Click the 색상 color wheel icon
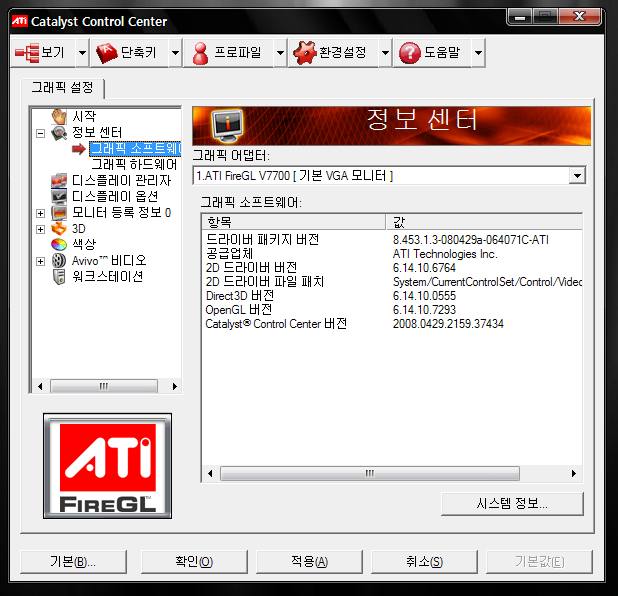 coord(59,244)
